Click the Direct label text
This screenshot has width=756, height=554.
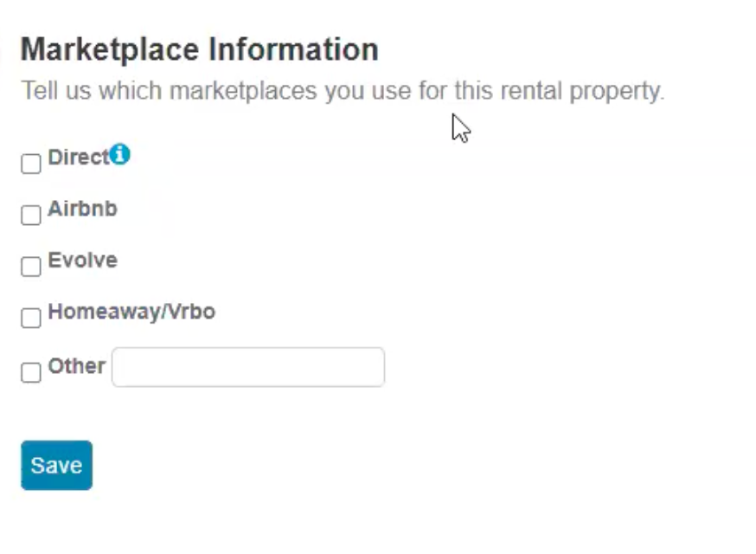coord(78,157)
